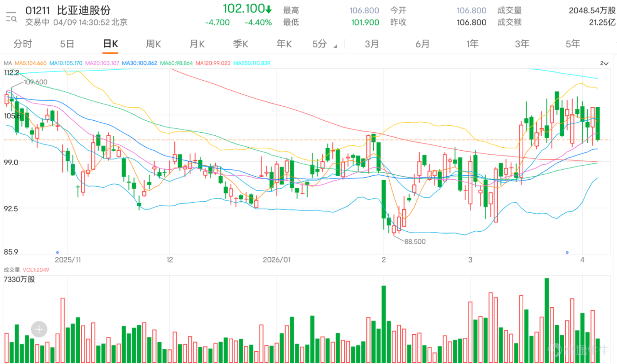Click the VOL1:2049 label
Image resolution: width=617 pixels, height=364 pixels.
click(36, 270)
